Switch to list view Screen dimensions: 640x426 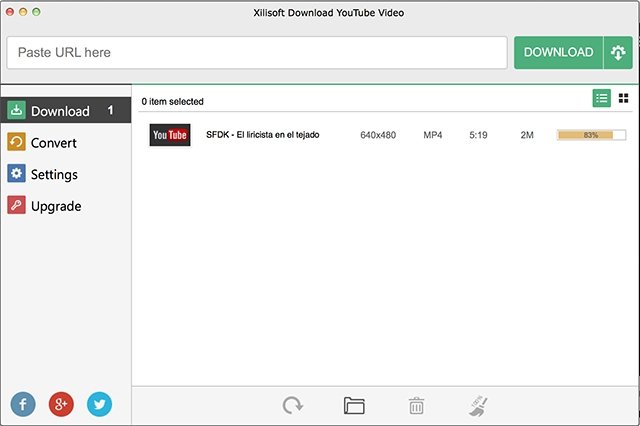[602, 98]
